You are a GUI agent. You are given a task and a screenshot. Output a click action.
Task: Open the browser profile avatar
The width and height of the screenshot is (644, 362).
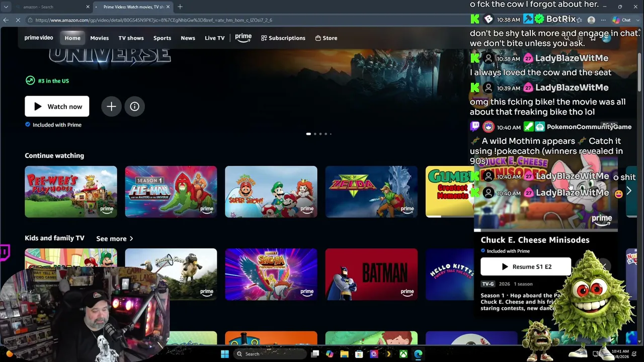(x=591, y=20)
